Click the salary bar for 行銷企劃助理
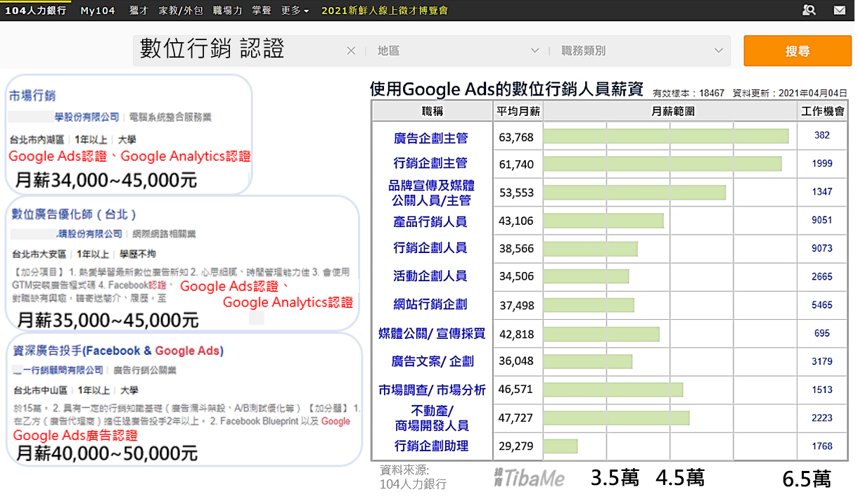The height and width of the screenshot is (504, 858). click(561, 446)
